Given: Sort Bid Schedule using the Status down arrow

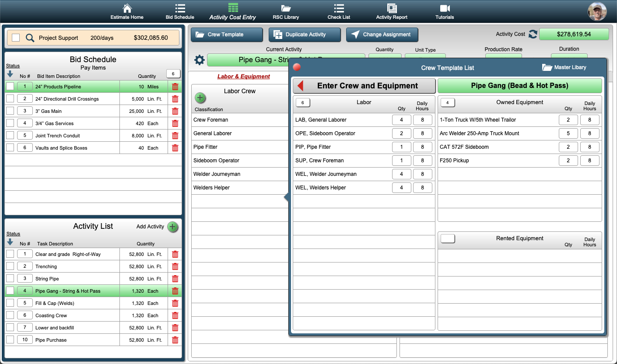Looking at the screenshot, I should [10, 74].
